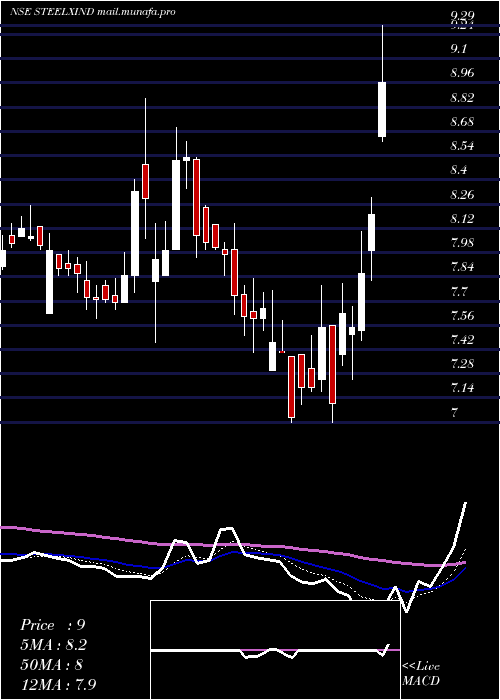Image resolution: width=500 pixels, height=700 pixels.
Task: Select the 7.7 price axis label
Action: click(458, 292)
